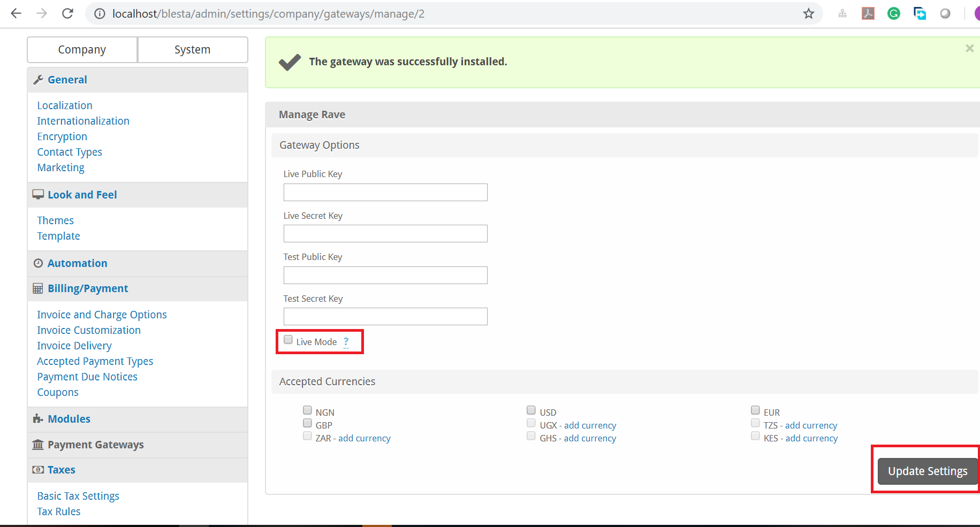Open Contact Types
This screenshot has width=980, height=527.
[70, 152]
